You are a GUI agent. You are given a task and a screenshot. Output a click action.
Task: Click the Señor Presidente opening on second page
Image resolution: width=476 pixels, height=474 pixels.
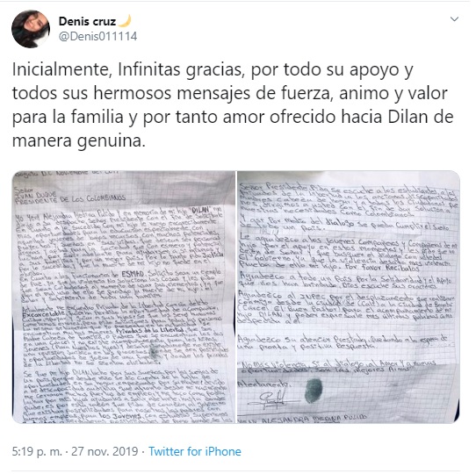tap(274, 186)
